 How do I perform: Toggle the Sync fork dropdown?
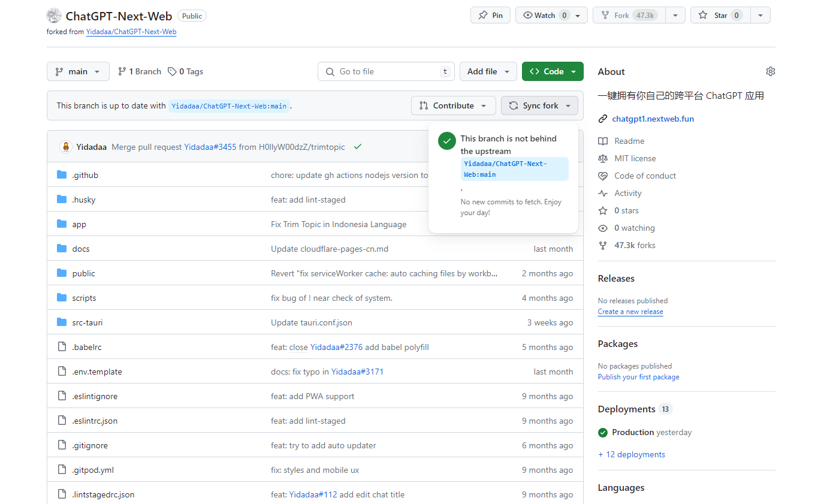click(540, 105)
